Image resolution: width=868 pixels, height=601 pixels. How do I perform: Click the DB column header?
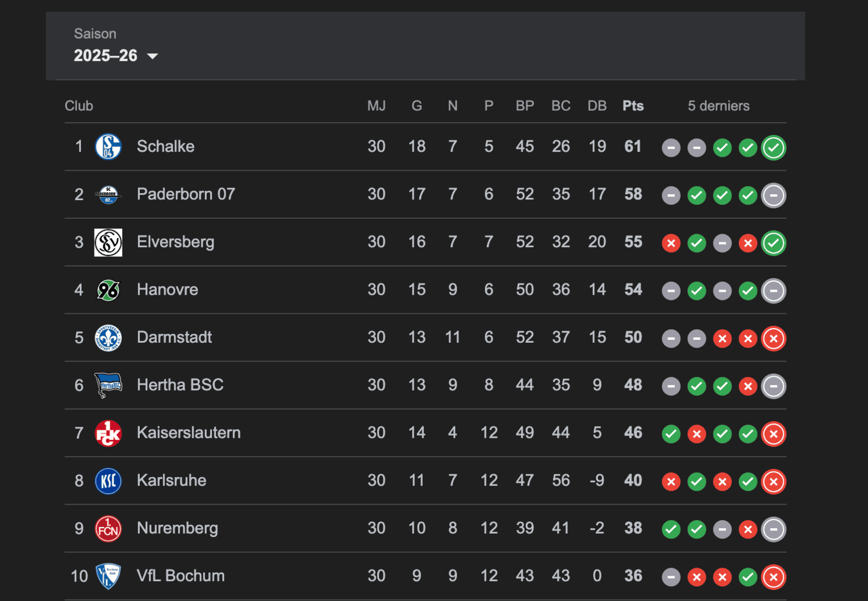[597, 106]
